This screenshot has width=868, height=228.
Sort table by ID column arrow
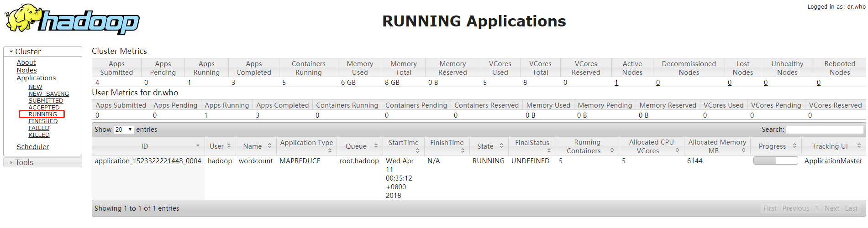tap(198, 146)
